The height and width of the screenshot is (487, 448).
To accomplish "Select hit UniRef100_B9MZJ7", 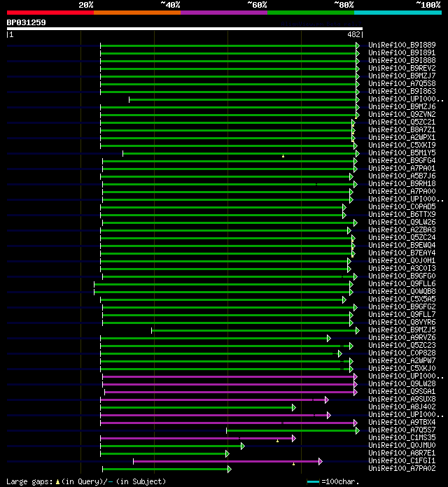I will [x=402, y=76].
